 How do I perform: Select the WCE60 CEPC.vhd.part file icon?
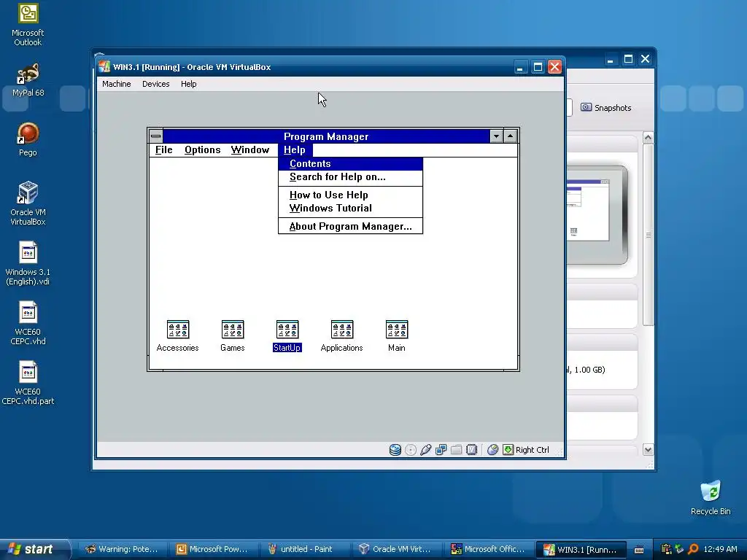tap(28, 373)
